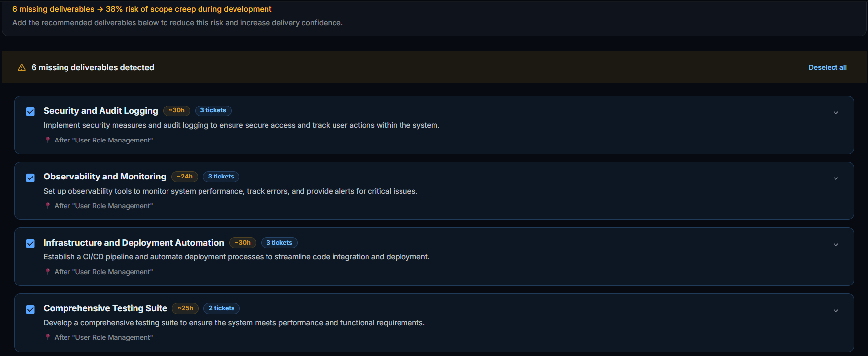Expand the Observability and Monitoring details chevron
Image resolution: width=868 pixels, height=356 pixels.
(835, 178)
